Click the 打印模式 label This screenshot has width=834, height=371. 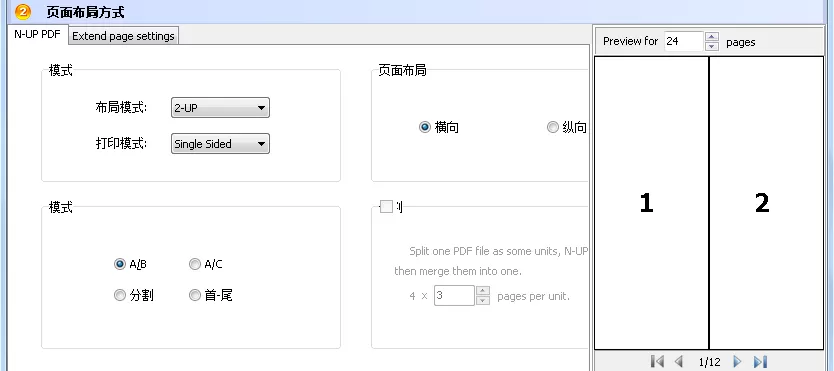[121, 144]
